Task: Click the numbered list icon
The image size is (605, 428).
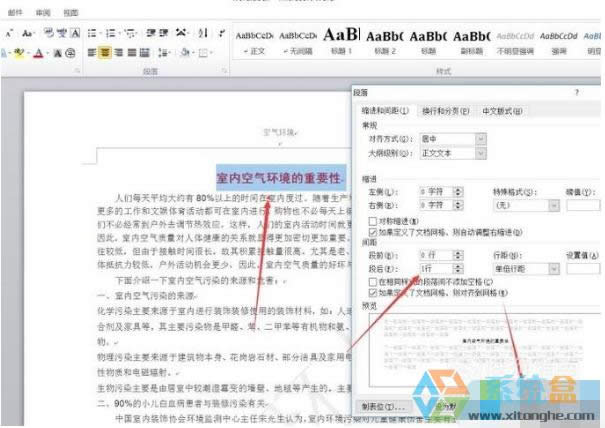Action: 107,32
